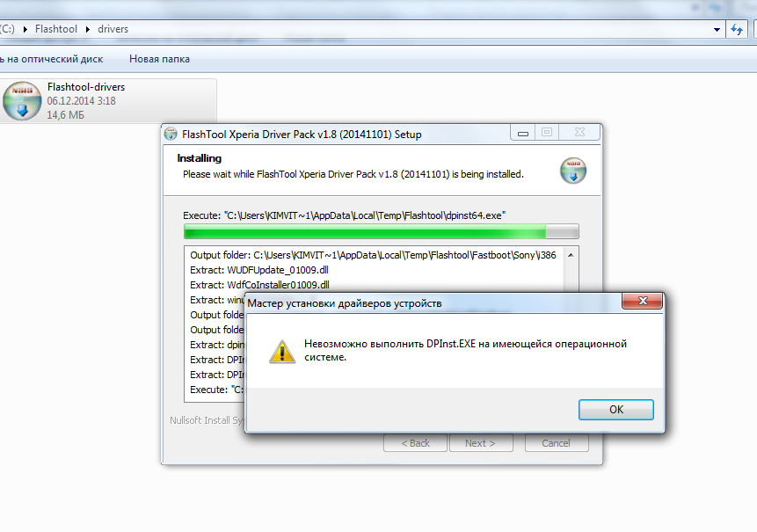Click the install log scroll up arrow
757x532 pixels.
point(571,255)
